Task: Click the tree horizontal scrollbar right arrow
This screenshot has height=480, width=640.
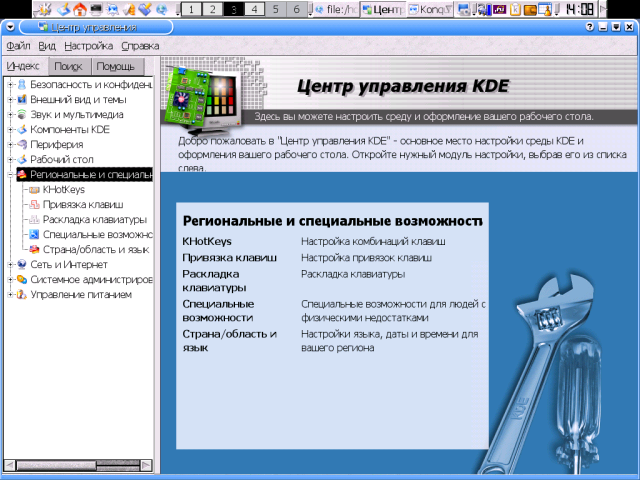Action: coord(146,465)
